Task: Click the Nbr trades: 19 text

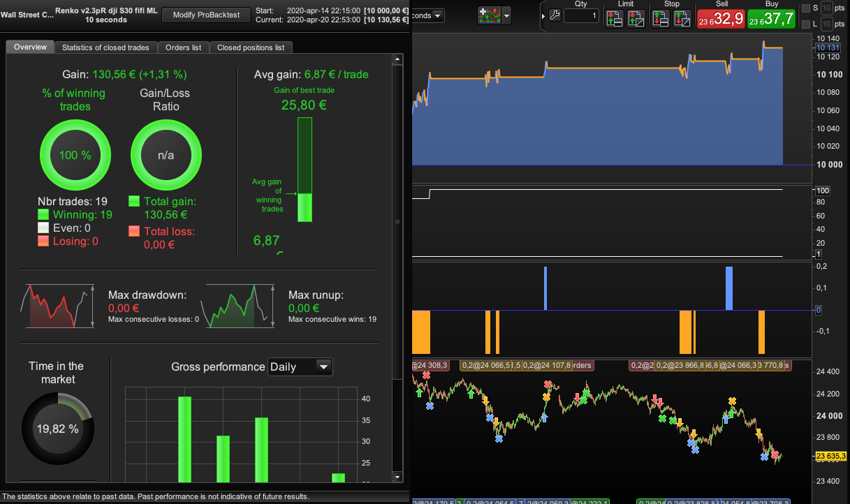Action: click(x=73, y=202)
